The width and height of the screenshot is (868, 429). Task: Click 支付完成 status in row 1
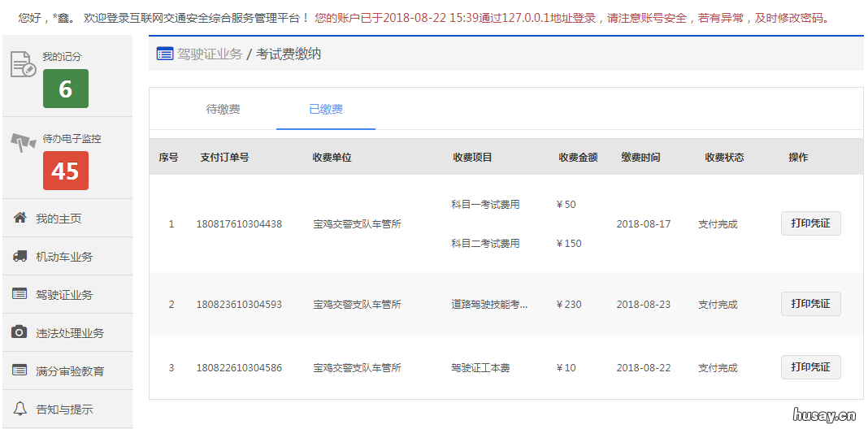pos(718,224)
